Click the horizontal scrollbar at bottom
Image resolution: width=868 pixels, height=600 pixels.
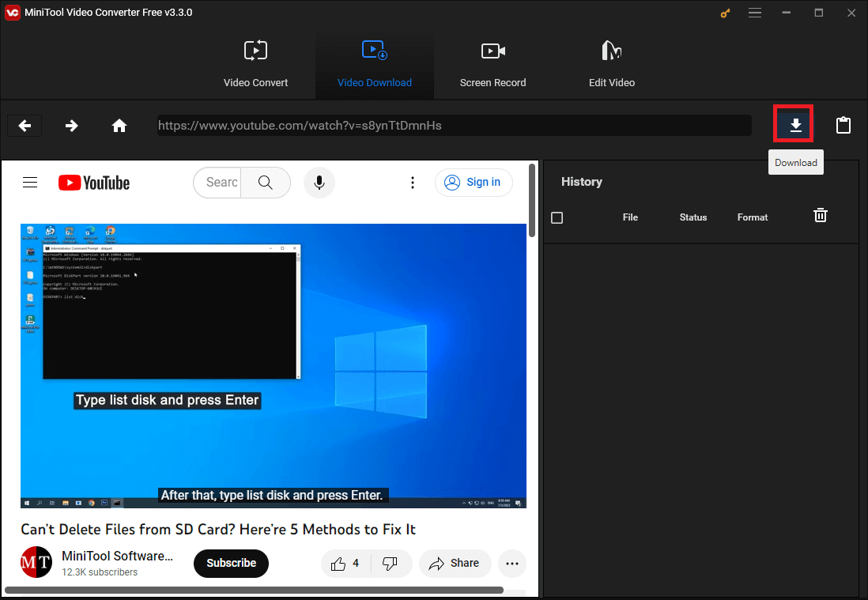click(x=254, y=590)
